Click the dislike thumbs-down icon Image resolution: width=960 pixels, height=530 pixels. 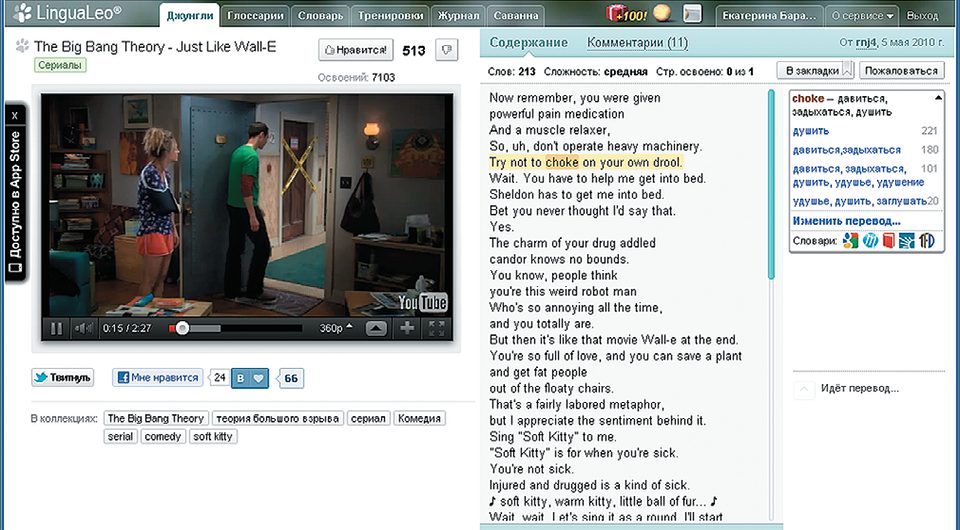[447, 49]
